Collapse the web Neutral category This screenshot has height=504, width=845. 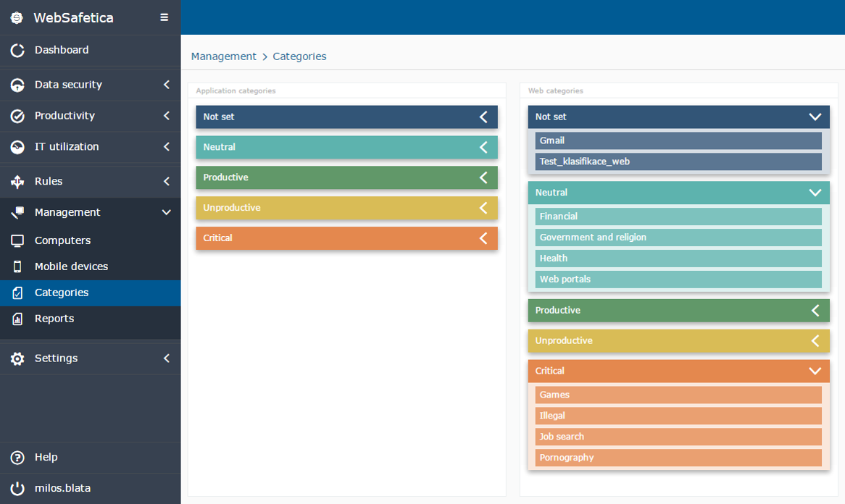[x=815, y=193]
